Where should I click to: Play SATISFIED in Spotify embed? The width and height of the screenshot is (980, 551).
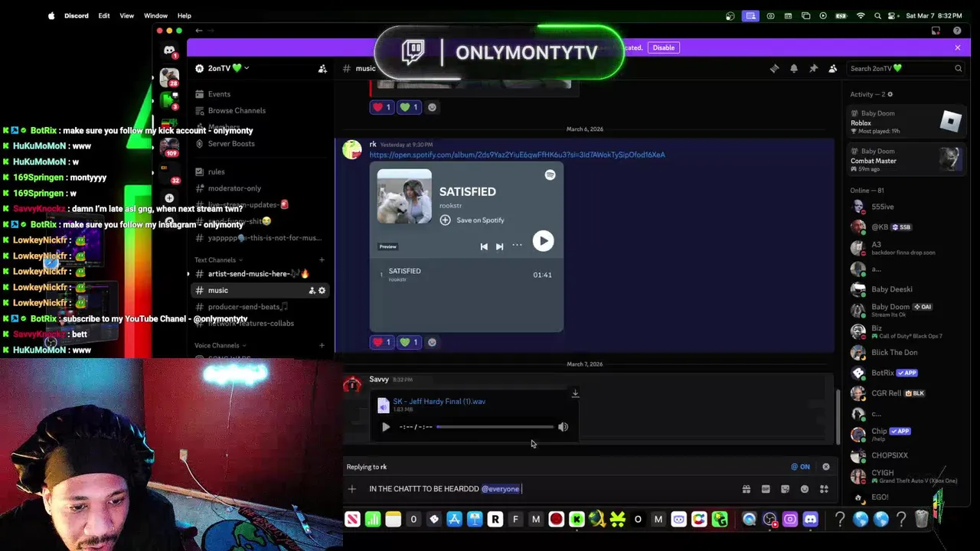click(x=543, y=241)
